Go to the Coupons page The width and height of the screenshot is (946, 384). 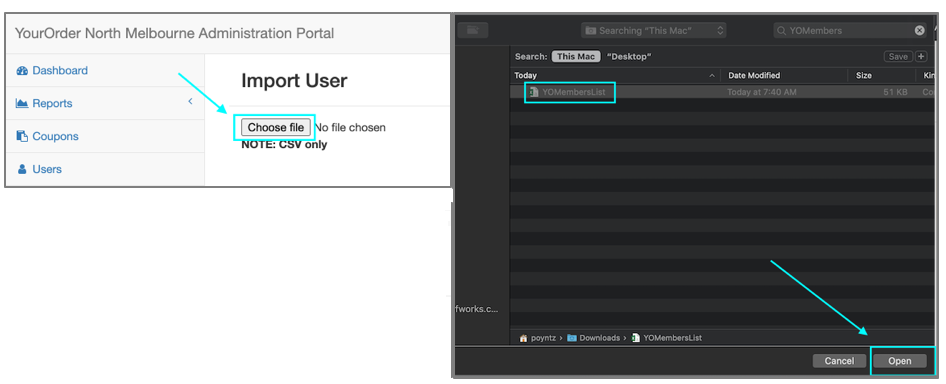coord(55,136)
